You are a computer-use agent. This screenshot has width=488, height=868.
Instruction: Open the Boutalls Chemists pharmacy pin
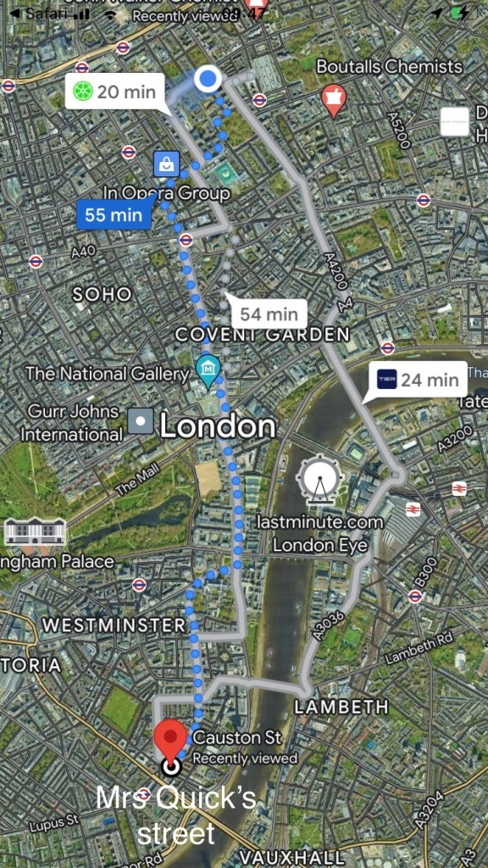tap(334, 100)
